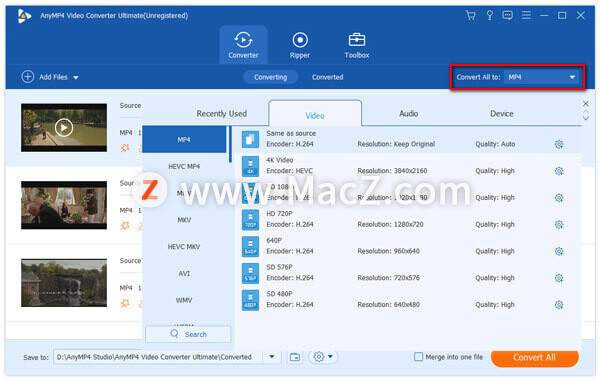Image resolution: width=600 pixels, height=380 pixels.
Task: Choose AVI in format list
Action: coord(184,274)
